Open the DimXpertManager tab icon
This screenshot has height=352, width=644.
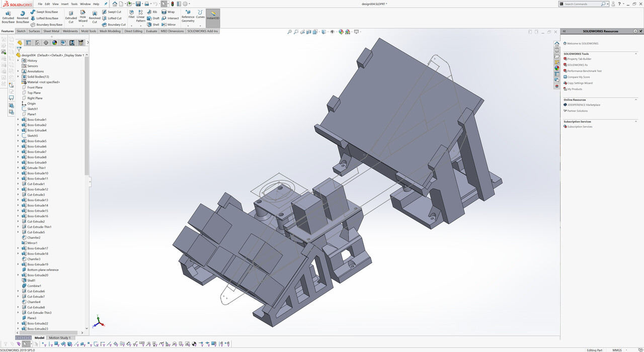click(46, 43)
